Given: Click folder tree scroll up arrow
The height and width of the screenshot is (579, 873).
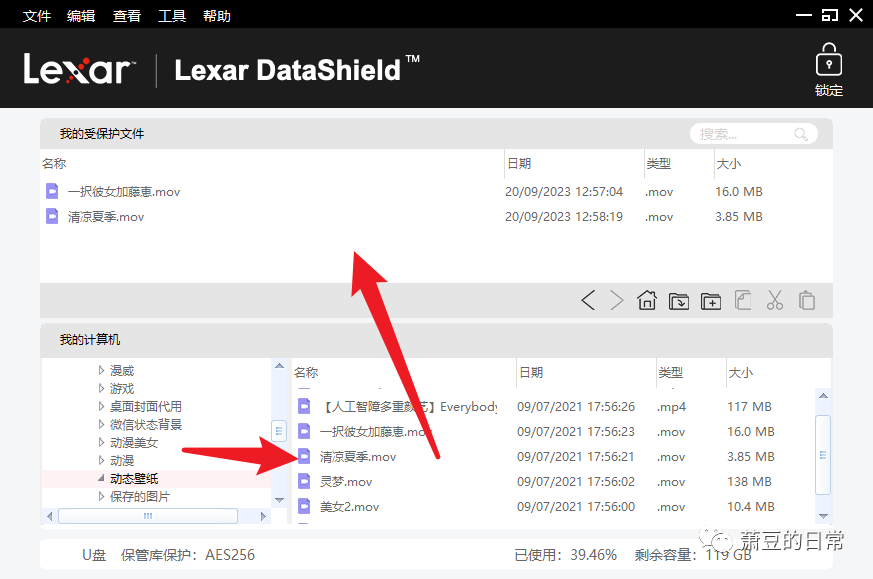Looking at the screenshot, I should click(279, 366).
